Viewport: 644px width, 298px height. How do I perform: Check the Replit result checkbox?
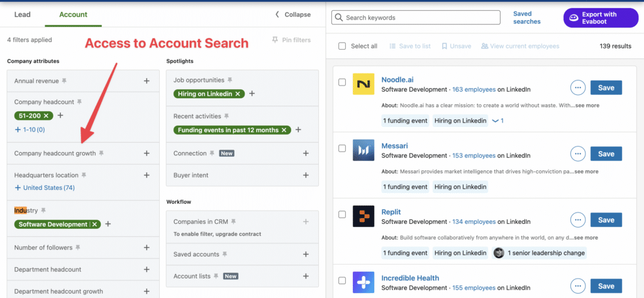342,214
